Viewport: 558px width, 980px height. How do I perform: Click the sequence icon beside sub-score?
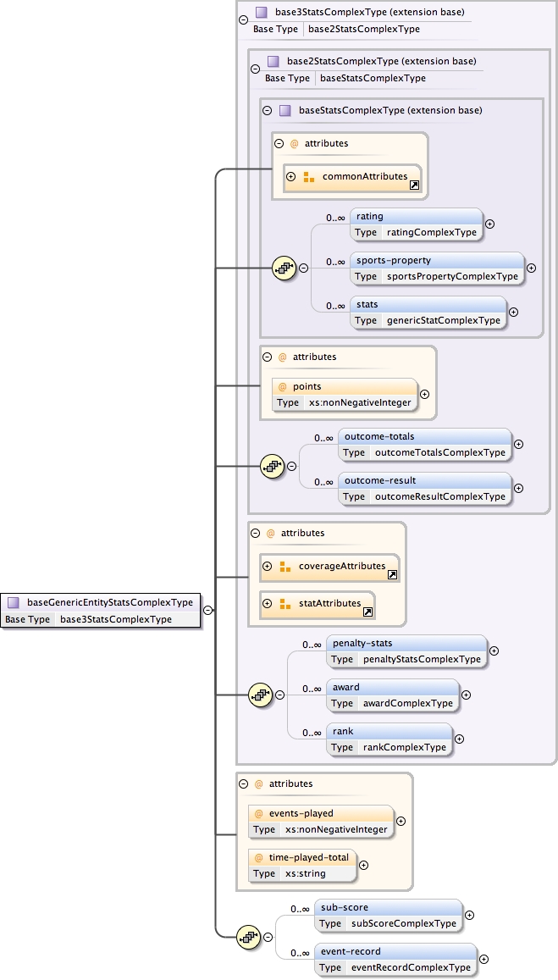(247, 936)
